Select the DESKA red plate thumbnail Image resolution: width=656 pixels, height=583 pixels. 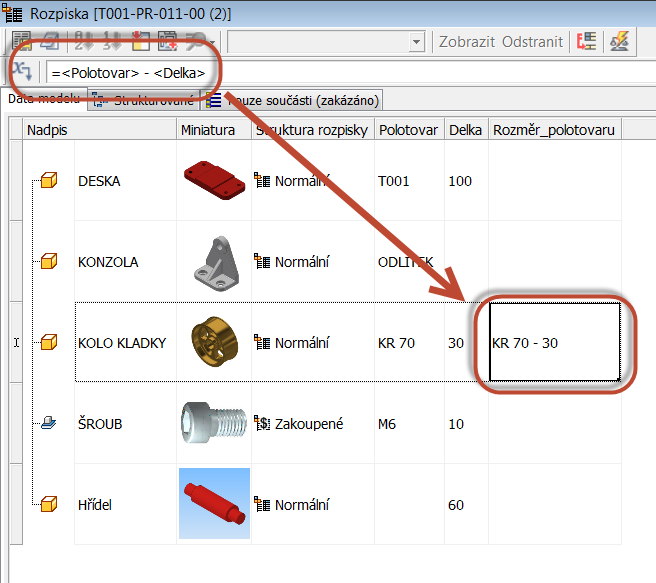click(213, 181)
